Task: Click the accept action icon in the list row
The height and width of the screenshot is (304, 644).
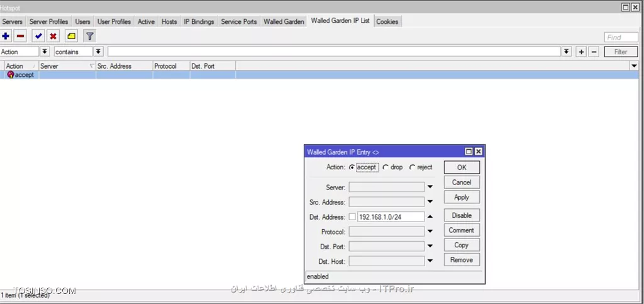Action: click(x=11, y=75)
